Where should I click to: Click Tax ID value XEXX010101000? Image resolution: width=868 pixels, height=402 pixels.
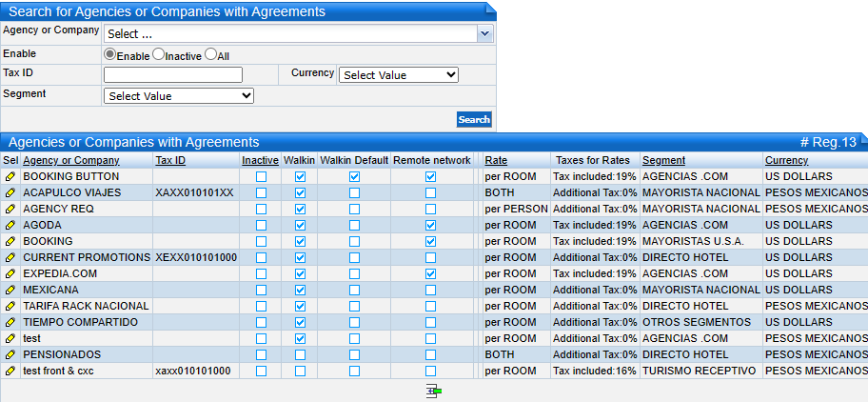(196, 257)
